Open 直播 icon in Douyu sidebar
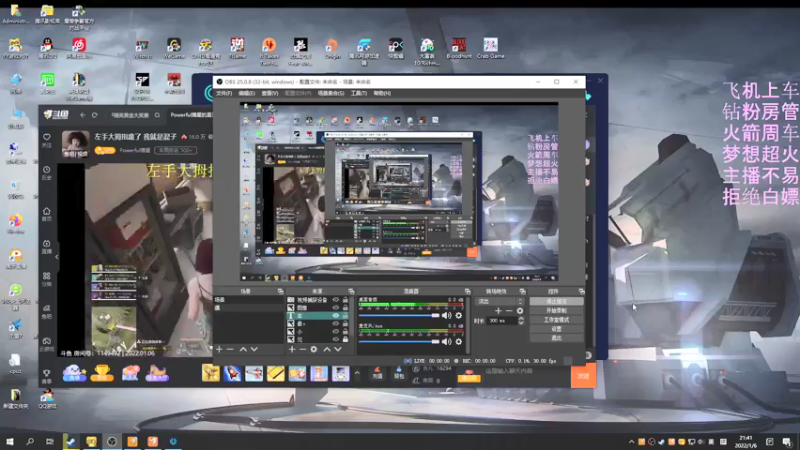Screen dimensions: 800x450 (47, 246)
